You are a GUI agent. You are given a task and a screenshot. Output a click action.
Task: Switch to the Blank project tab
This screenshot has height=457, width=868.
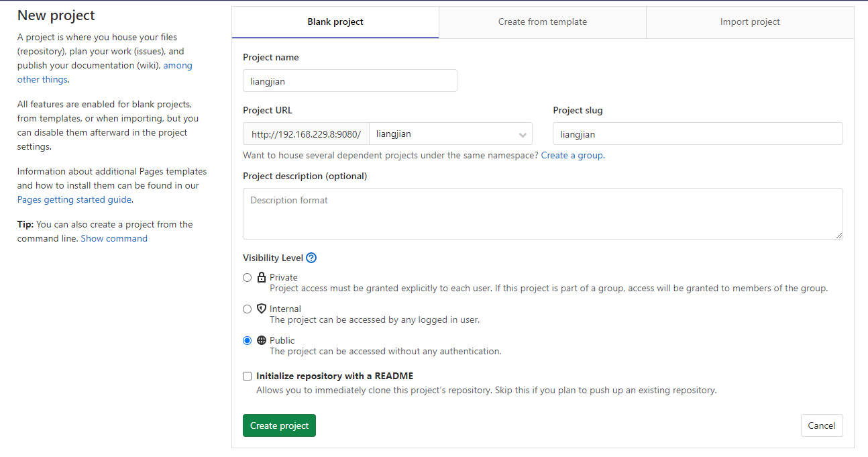click(335, 22)
